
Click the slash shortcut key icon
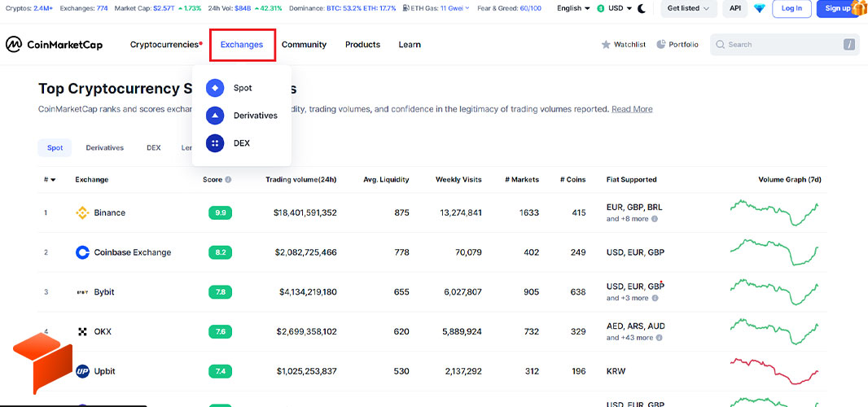[x=849, y=45]
